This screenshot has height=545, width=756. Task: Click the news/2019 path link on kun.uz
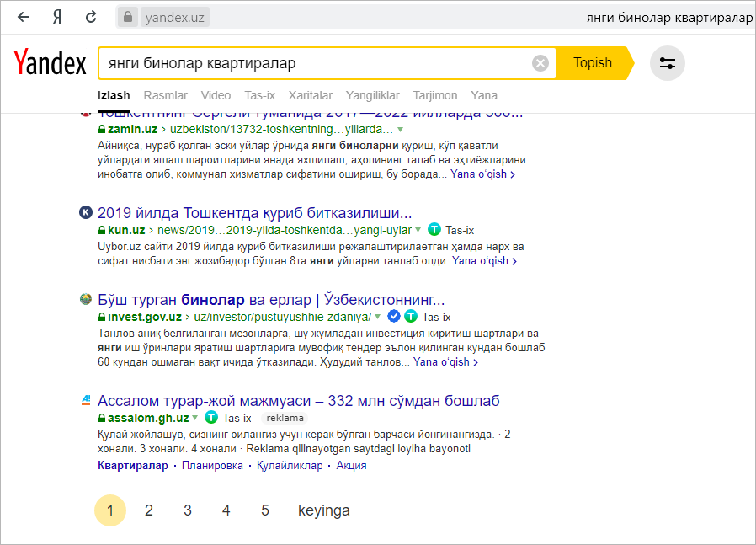click(285, 231)
